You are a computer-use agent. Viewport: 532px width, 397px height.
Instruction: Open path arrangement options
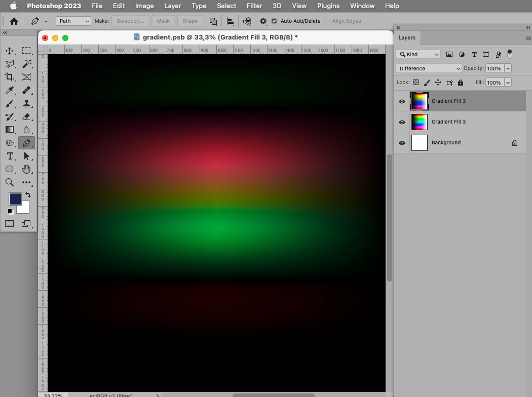(x=247, y=21)
